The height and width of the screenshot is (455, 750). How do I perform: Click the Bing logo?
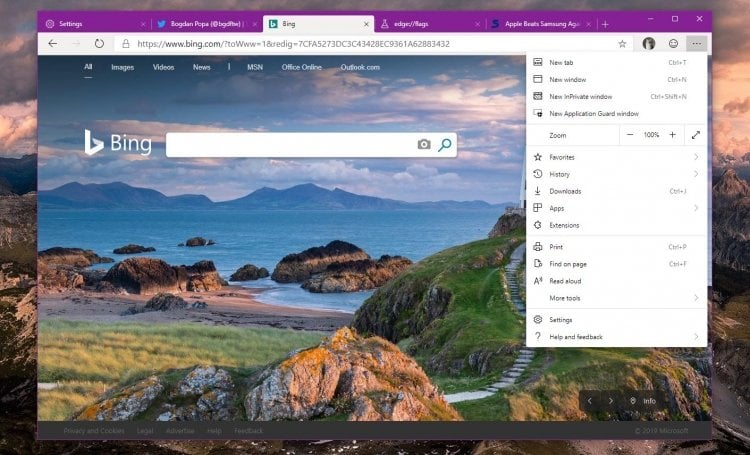[118, 143]
